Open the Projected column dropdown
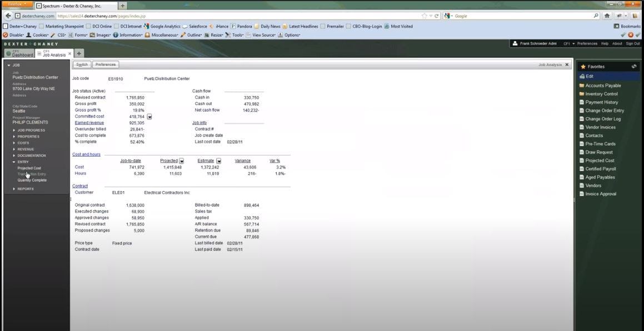The height and width of the screenshot is (331, 644). click(x=181, y=161)
